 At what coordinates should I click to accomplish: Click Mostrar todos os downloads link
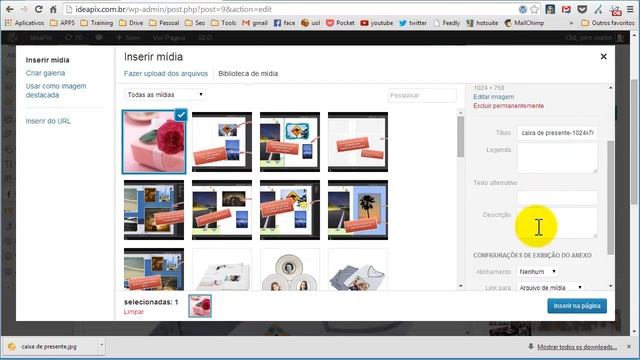point(577,347)
